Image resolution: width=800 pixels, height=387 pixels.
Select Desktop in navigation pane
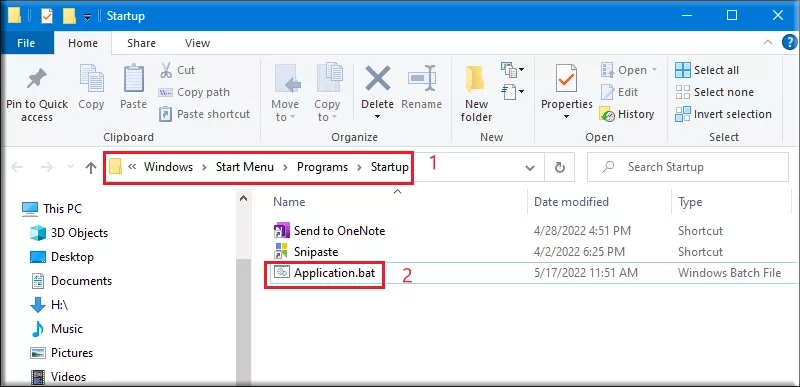click(x=62, y=257)
